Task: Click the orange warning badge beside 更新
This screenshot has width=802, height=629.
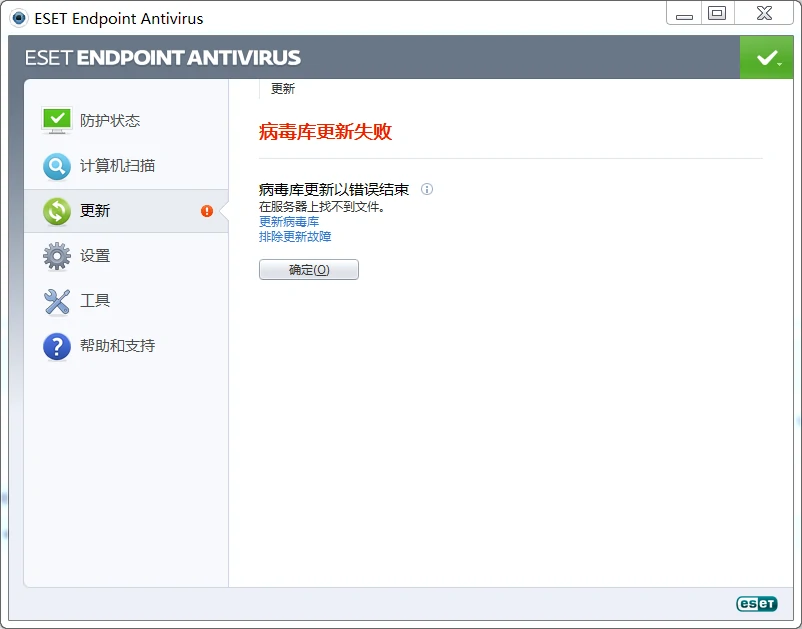Action: 207,211
